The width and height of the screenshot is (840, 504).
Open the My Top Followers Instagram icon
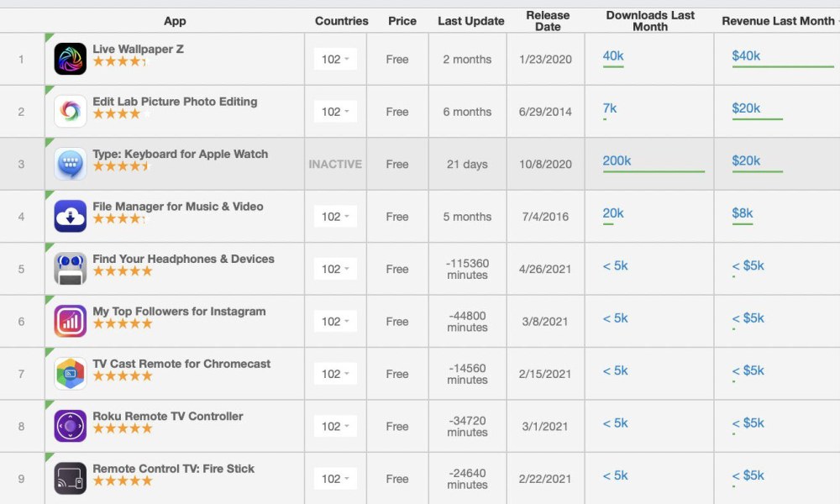pyautogui.click(x=71, y=322)
